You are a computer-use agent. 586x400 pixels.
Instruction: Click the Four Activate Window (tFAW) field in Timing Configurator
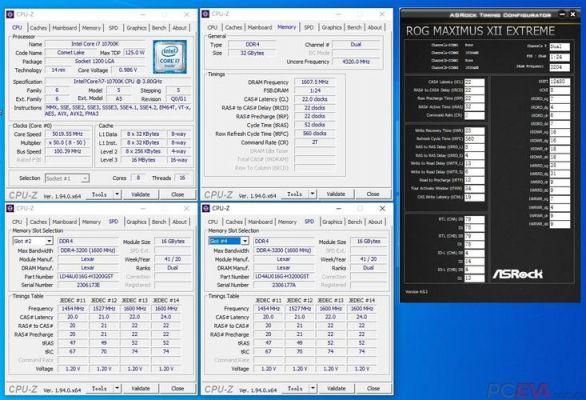pyautogui.click(x=474, y=189)
